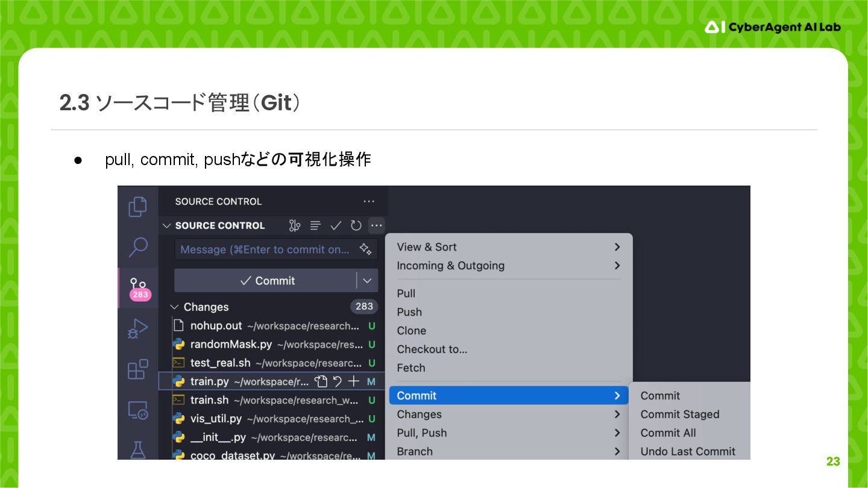Expand the Pull, Push submenu entry
The width and height of the screenshot is (868, 488).
point(508,433)
